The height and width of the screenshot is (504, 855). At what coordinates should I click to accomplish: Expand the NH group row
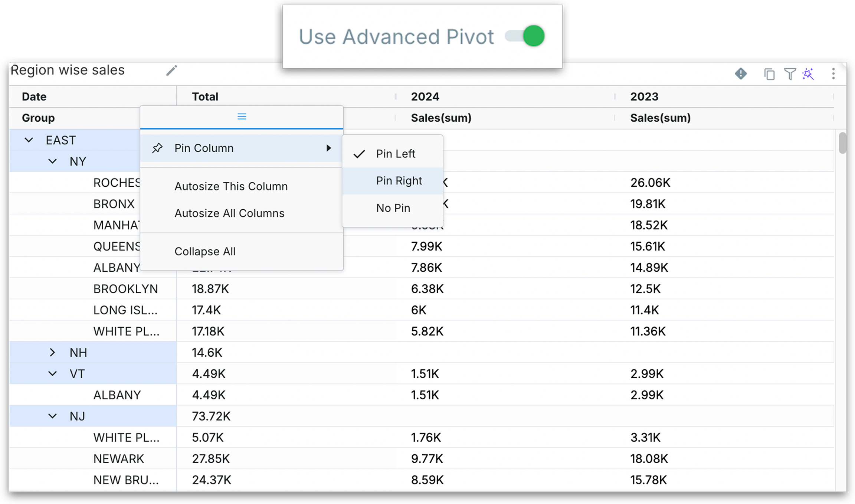(x=52, y=353)
